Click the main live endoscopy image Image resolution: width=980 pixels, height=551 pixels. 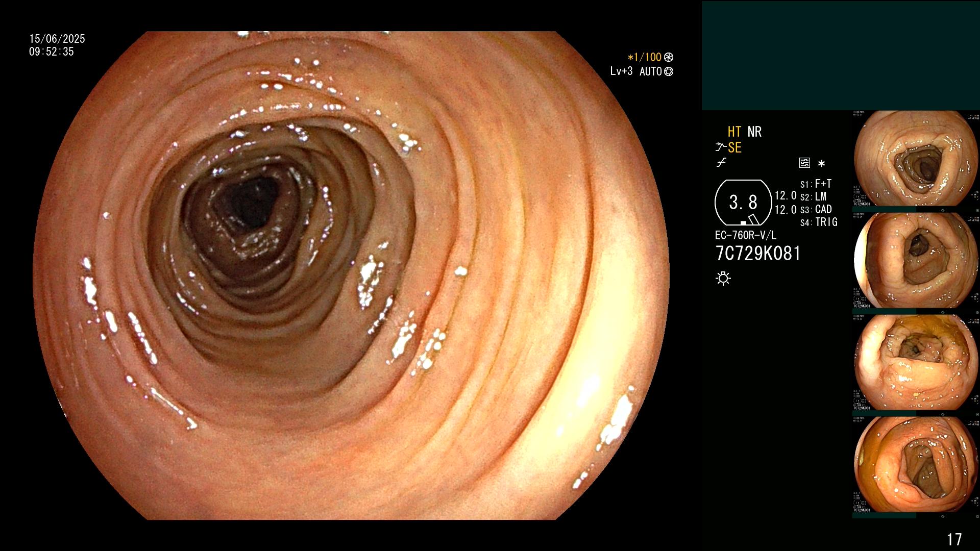[351, 275]
